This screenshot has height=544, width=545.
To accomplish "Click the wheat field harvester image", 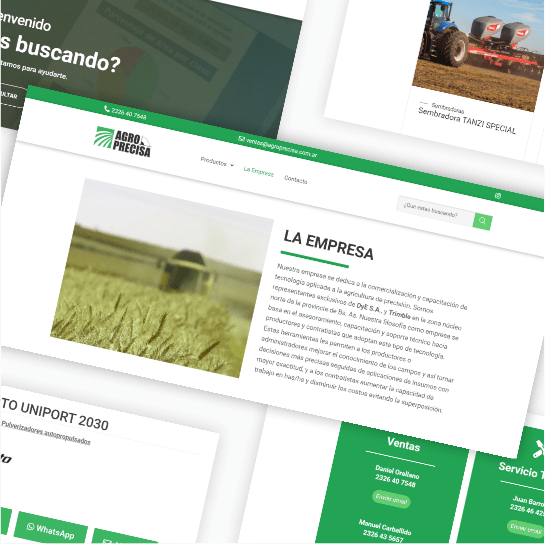I will click(x=162, y=278).
